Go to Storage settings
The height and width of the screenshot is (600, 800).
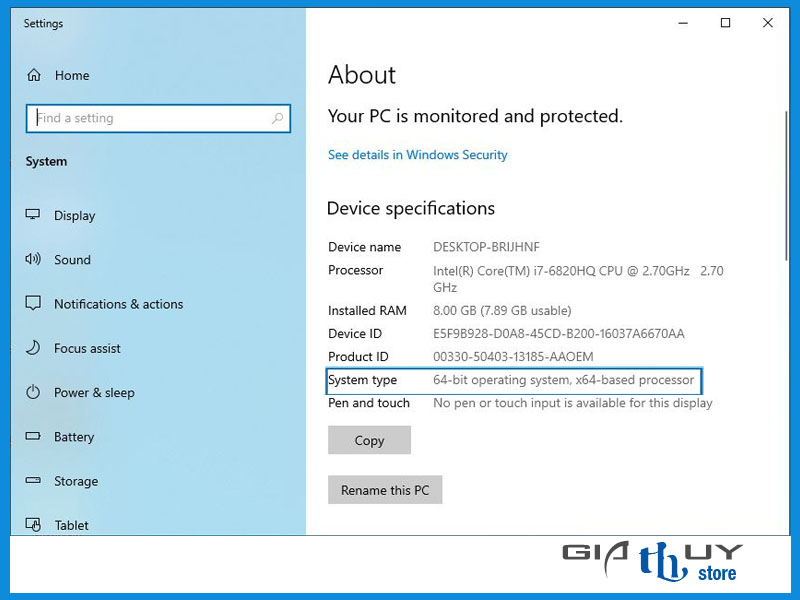[x=76, y=481]
